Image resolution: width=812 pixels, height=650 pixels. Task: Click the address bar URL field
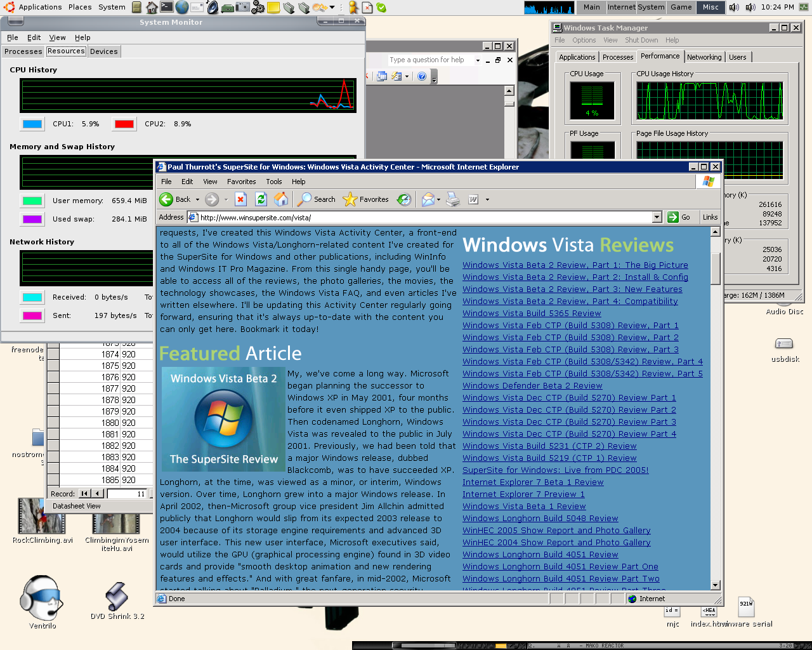click(x=424, y=217)
